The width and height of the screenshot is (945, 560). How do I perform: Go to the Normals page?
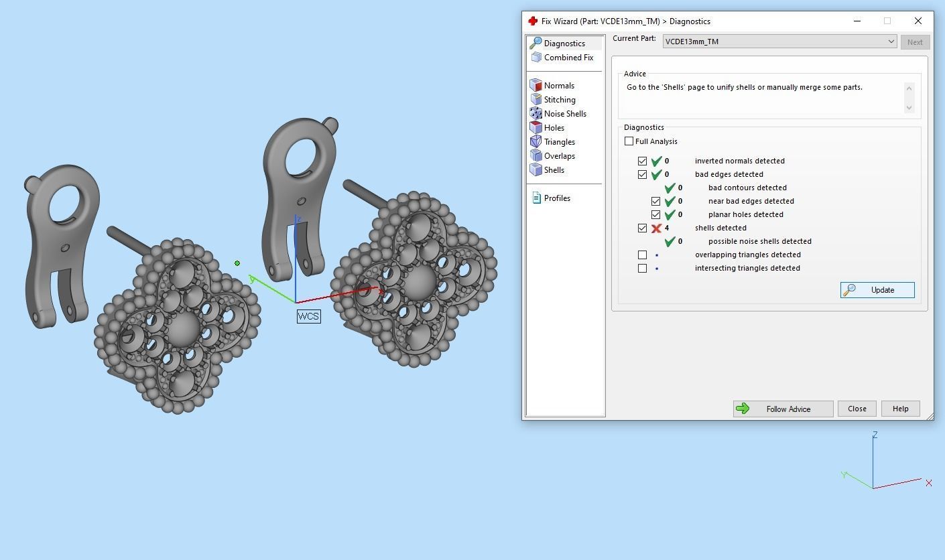[559, 85]
